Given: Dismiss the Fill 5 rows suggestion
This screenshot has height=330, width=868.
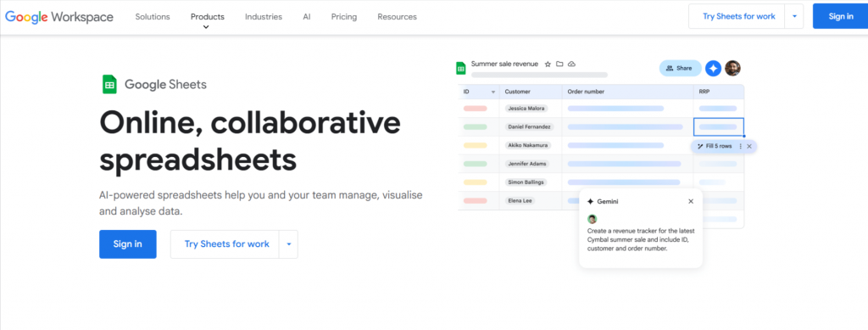Looking at the screenshot, I should tap(749, 146).
